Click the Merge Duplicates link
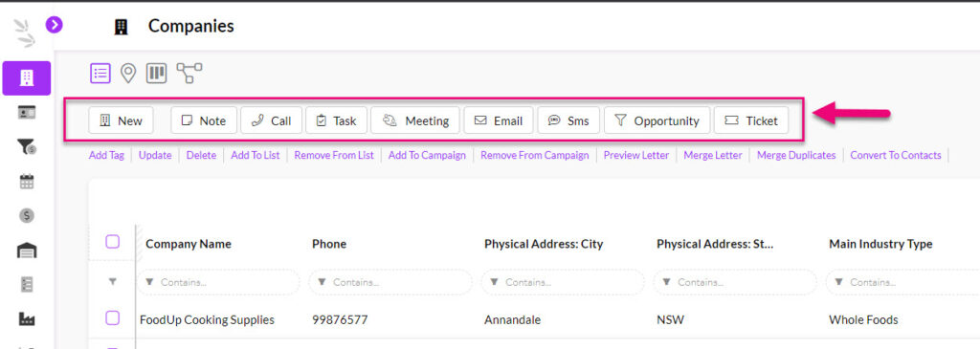Screen dimensions: 980x349 coord(796,156)
